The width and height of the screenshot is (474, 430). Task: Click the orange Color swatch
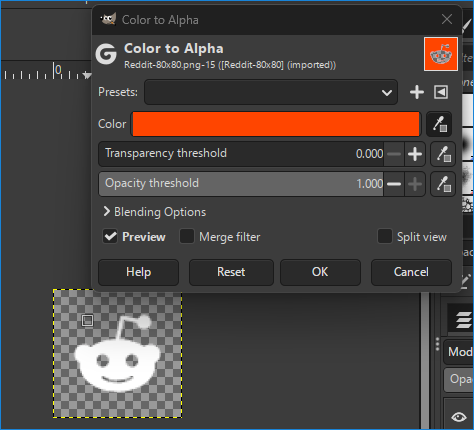(276, 124)
